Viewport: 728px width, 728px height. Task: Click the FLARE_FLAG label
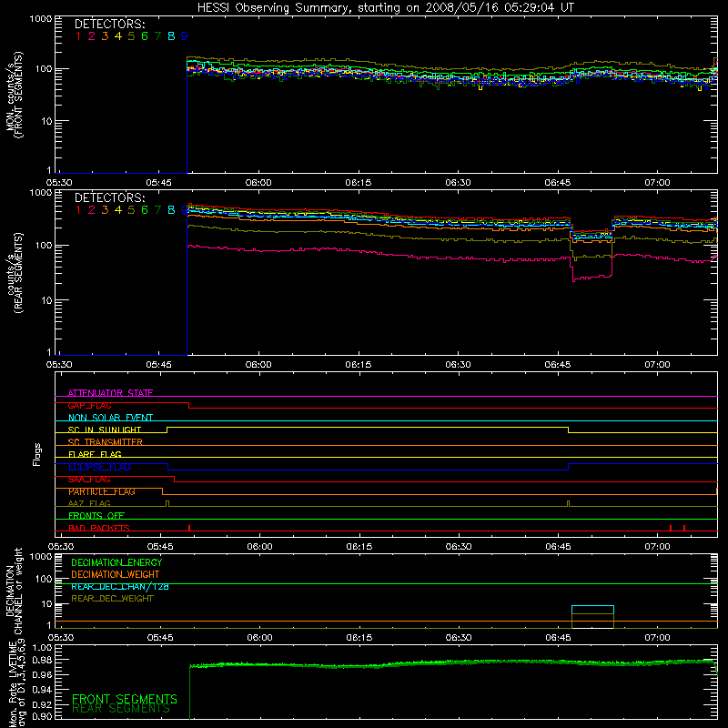[x=95, y=454]
